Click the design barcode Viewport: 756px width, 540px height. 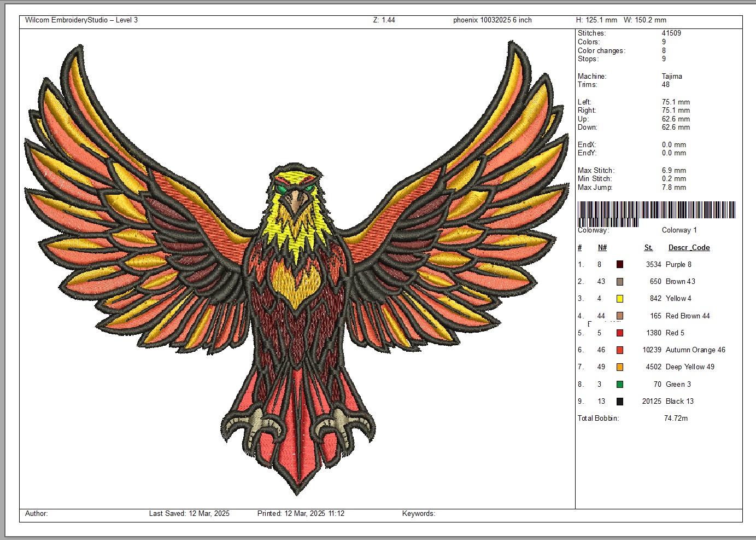(x=656, y=212)
